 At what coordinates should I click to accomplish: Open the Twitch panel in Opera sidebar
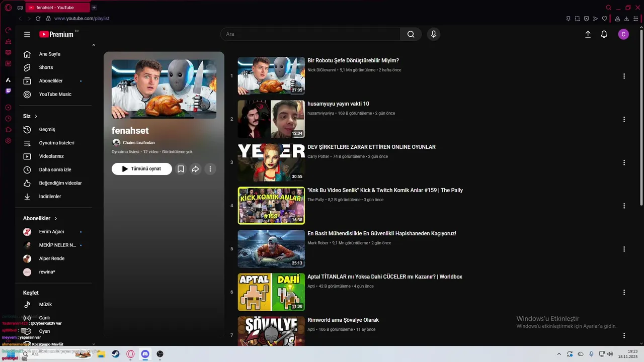8,91
